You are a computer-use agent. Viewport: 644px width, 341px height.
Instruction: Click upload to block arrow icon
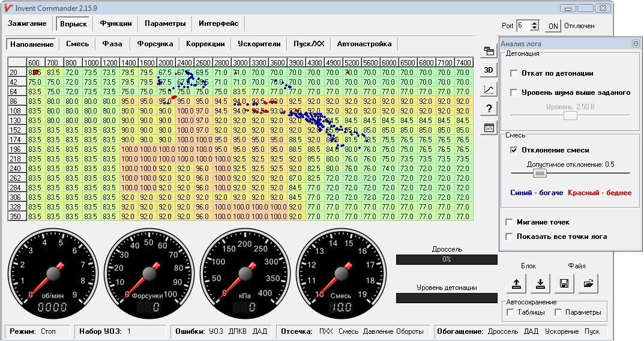(x=516, y=283)
